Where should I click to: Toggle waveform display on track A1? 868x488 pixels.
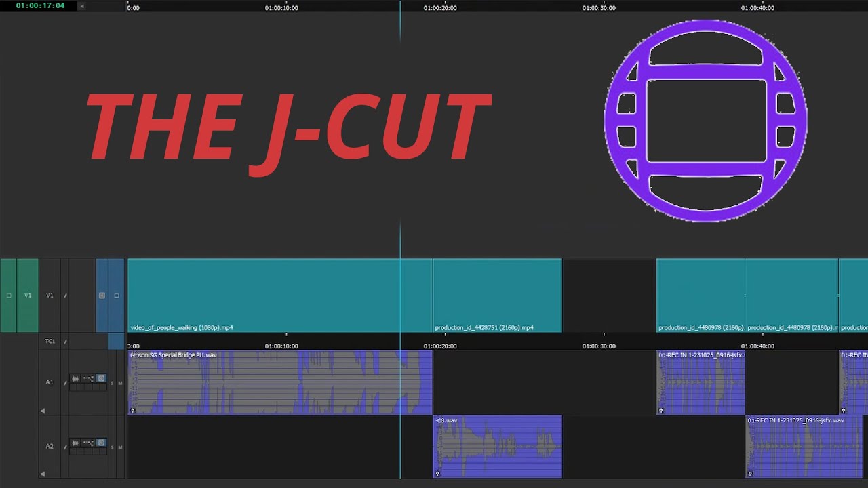click(75, 378)
